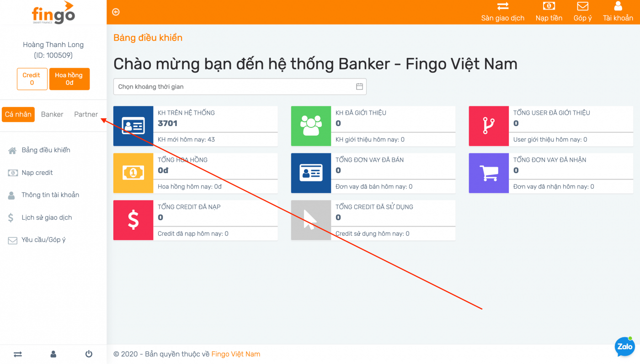Viewport: 640px width, 364px height.
Task: Open Nạp tiền money icon in header
Action: [549, 6]
